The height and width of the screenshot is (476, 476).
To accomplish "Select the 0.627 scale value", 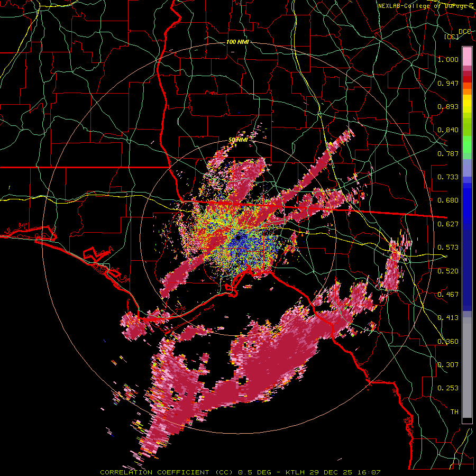I will pyautogui.click(x=448, y=224).
